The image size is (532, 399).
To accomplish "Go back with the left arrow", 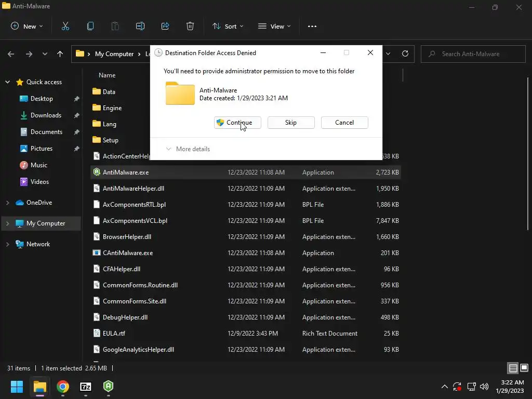I will click(x=11, y=54).
